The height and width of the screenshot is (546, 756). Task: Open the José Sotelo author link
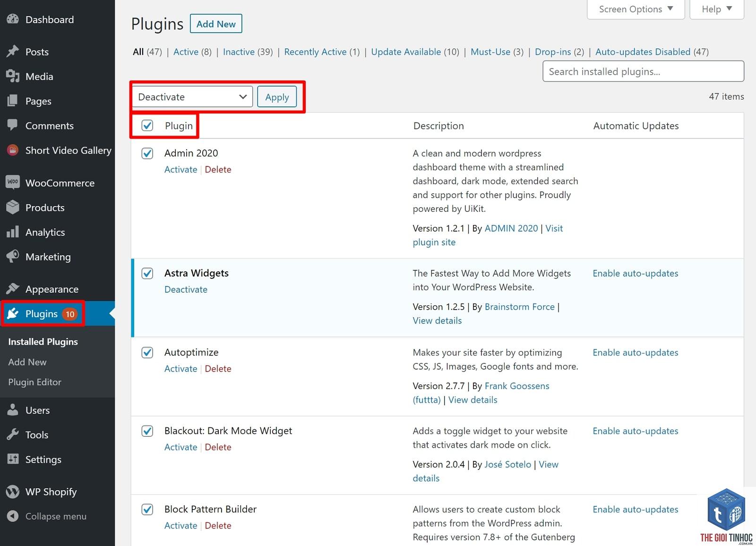[508, 464]
